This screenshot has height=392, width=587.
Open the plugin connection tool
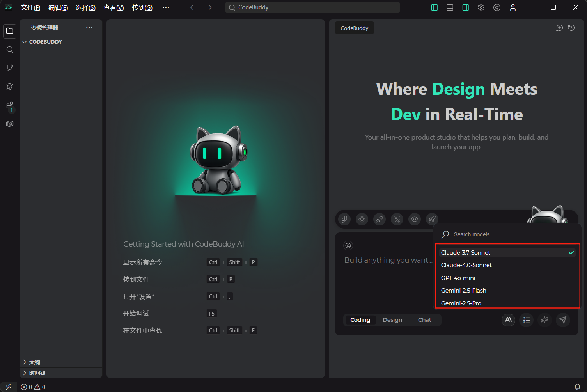379,219
